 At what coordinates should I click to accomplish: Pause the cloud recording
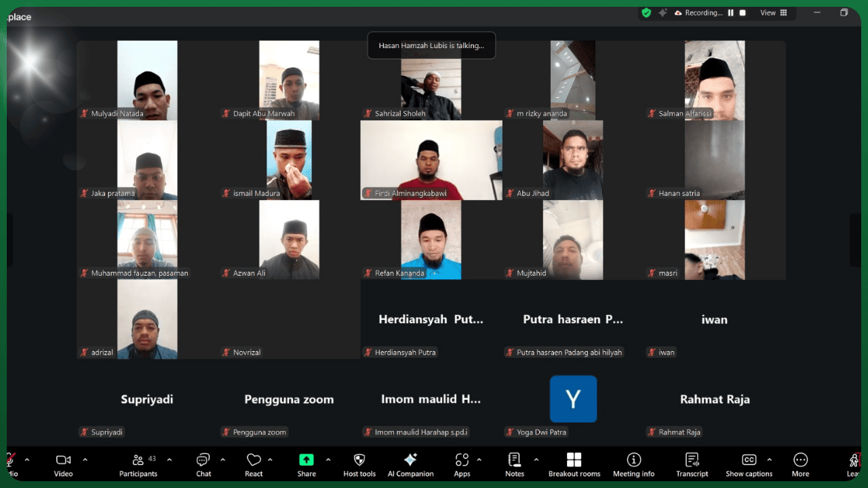coord(731,13)
